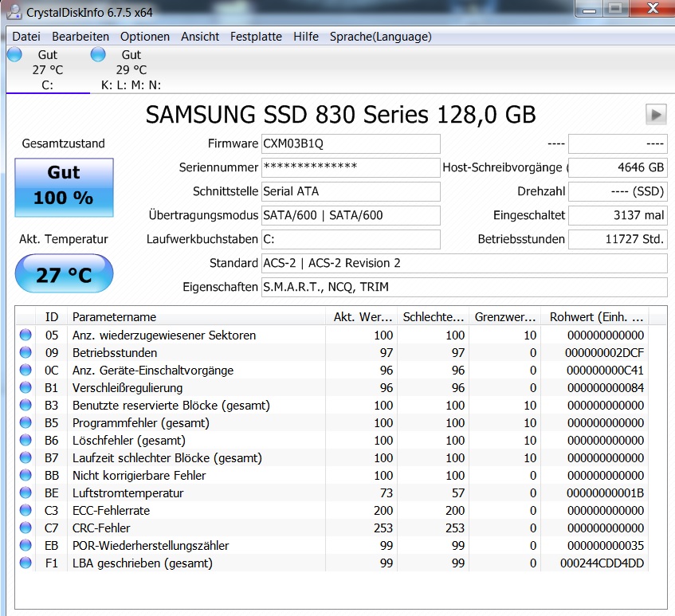This screenshot has height=616, width=675.
Task: Click the ID column header
Action: click(51, 317)
